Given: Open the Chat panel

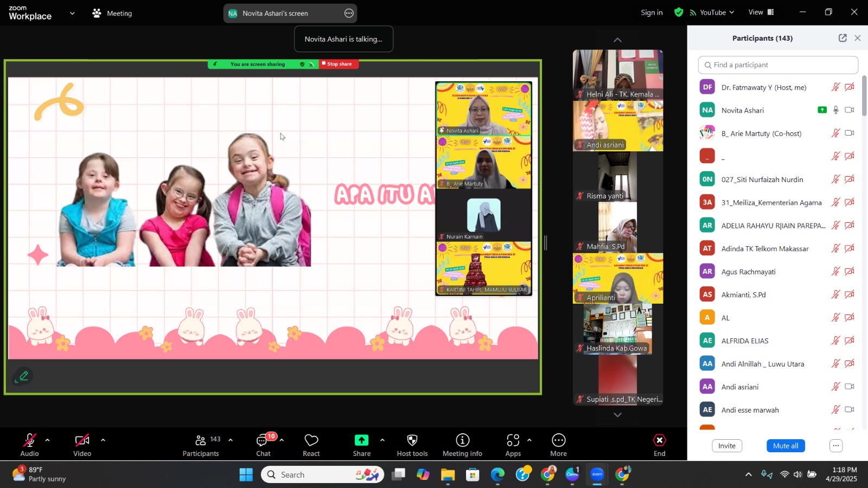Looking at the screenshot, I should click(263, 445).
